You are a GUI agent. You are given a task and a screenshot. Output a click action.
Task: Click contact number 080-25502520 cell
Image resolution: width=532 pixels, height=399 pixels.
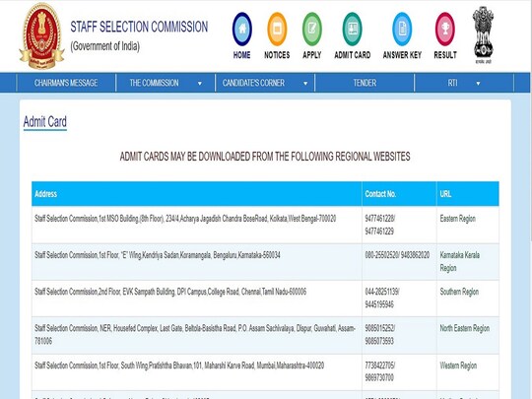click(399, 262)
